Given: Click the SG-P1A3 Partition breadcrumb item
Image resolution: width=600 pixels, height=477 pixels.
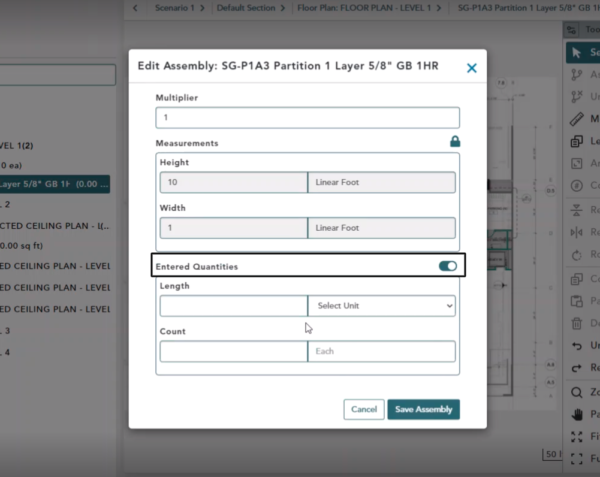Looking at the screenshot, I should tap(528, 8).
